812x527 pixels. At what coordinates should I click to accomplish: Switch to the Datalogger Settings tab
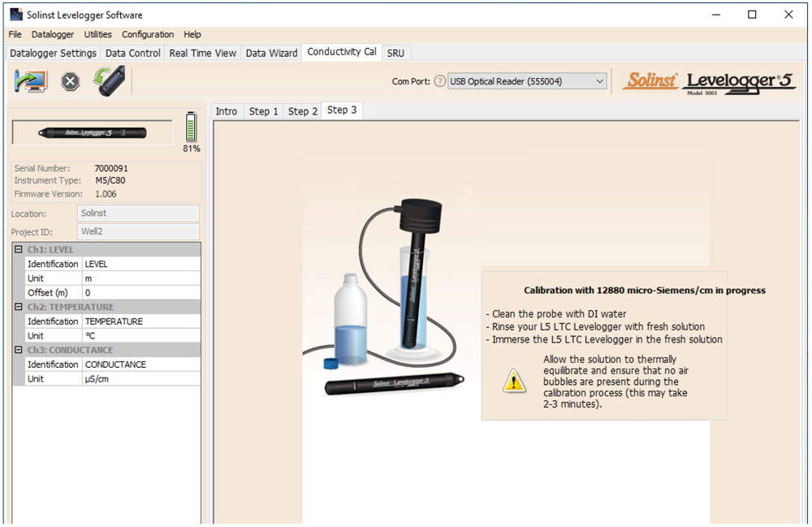coord(54,53)
